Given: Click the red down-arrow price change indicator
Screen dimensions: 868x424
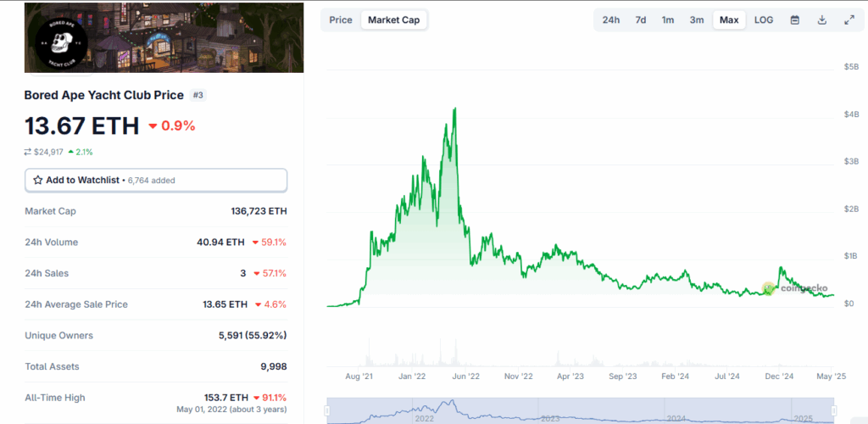Looking at the screenshot, I should pyautogui.click(x=153, y=126).
